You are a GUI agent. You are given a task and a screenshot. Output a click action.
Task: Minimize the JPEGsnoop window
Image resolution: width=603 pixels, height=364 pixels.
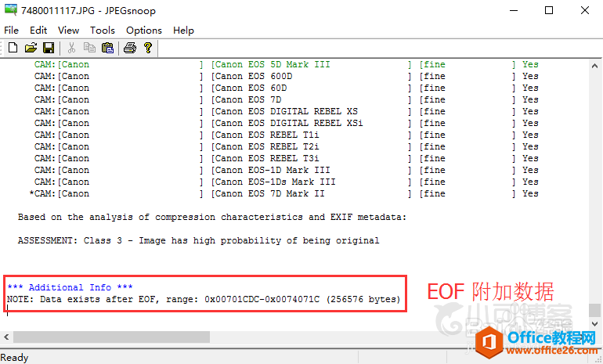pos(514,10)
